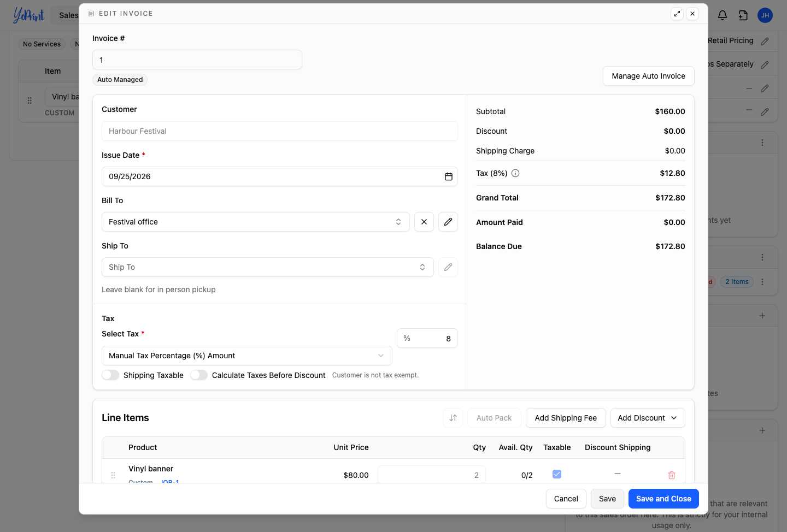Expand the Ship To address dropdown
This screenshot has width=787, height=532.
click(268, 267)
